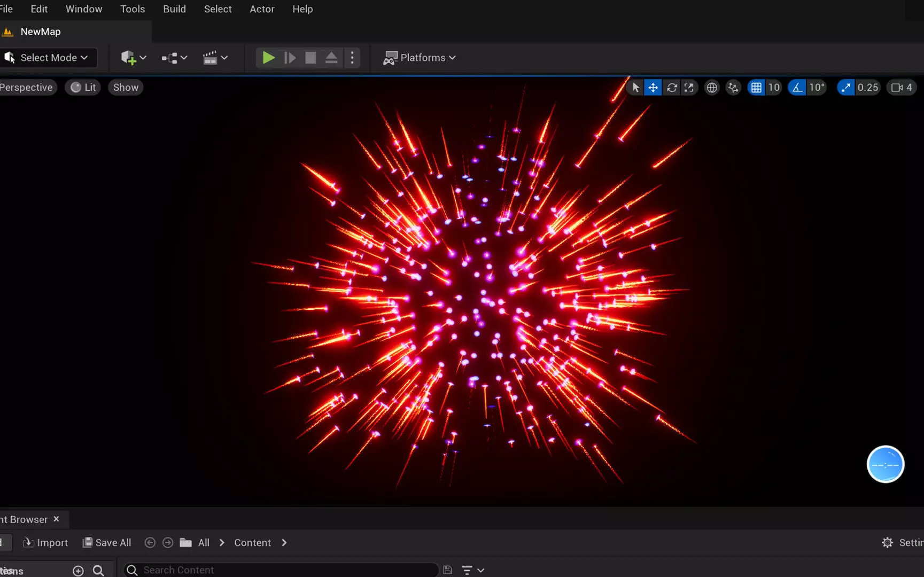Open the Lit view mode menu
The width and height of the screenshot is (924, 577).
83,88
